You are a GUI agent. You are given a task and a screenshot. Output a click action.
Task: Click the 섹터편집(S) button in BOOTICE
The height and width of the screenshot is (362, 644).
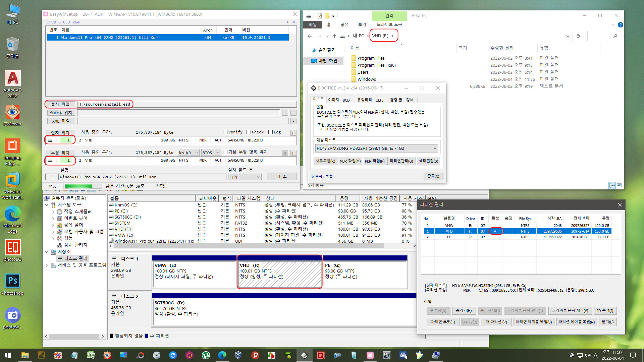428,161
